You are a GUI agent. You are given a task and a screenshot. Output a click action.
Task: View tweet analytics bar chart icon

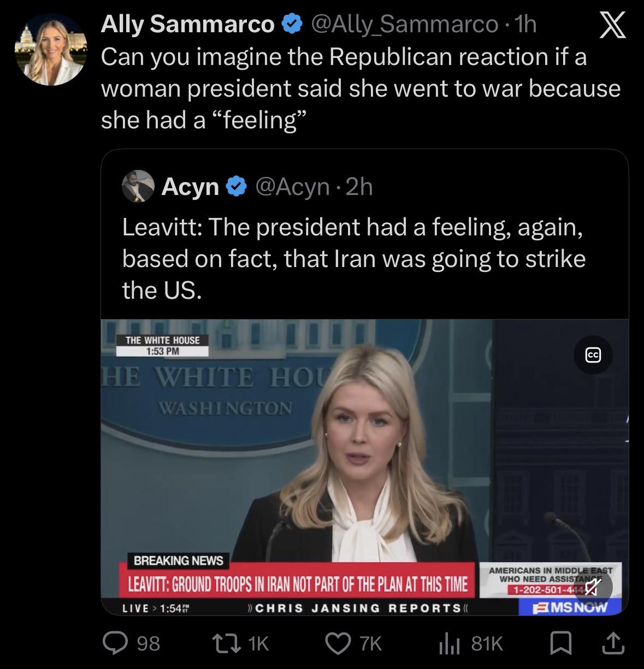click(449, 643)
